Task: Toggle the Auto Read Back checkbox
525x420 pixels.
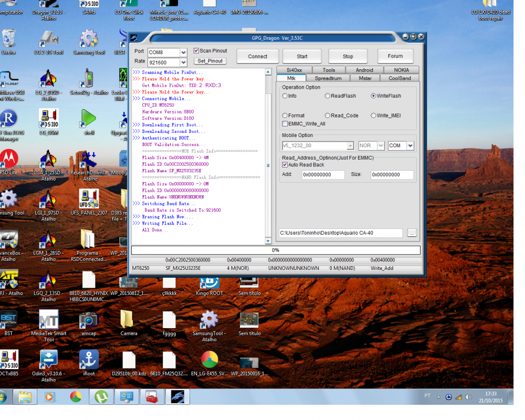Action: tap(285, 165)
